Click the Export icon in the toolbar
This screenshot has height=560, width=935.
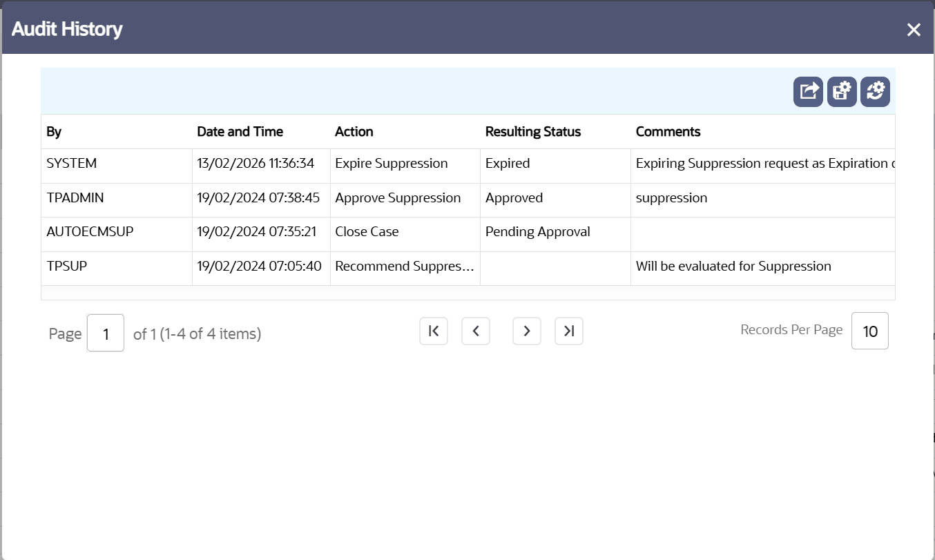808,90
